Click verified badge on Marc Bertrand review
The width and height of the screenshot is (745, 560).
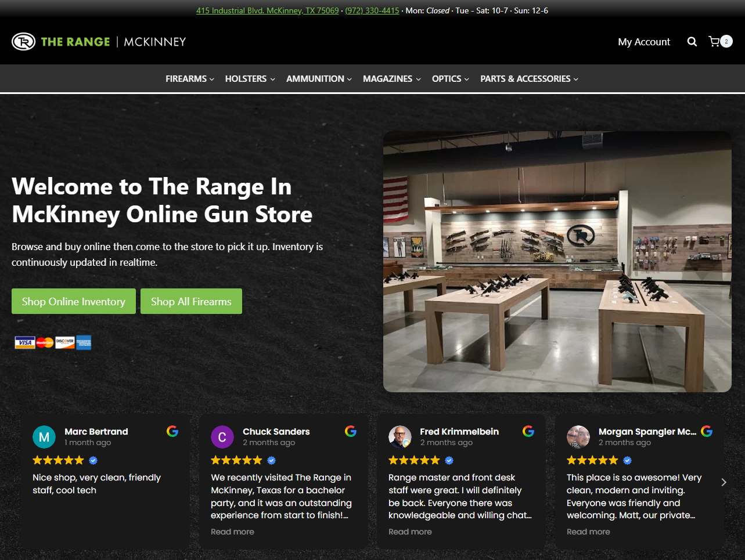(x=93, y=460)
